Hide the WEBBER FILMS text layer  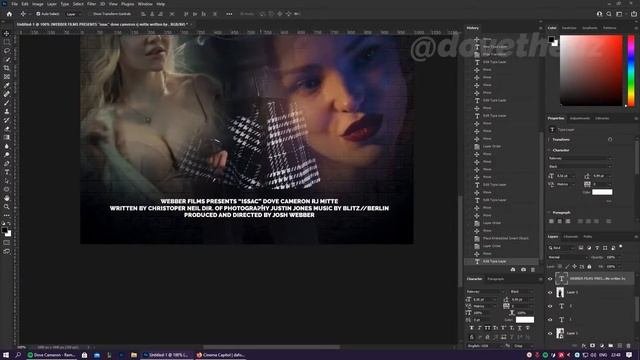point(550,279)
